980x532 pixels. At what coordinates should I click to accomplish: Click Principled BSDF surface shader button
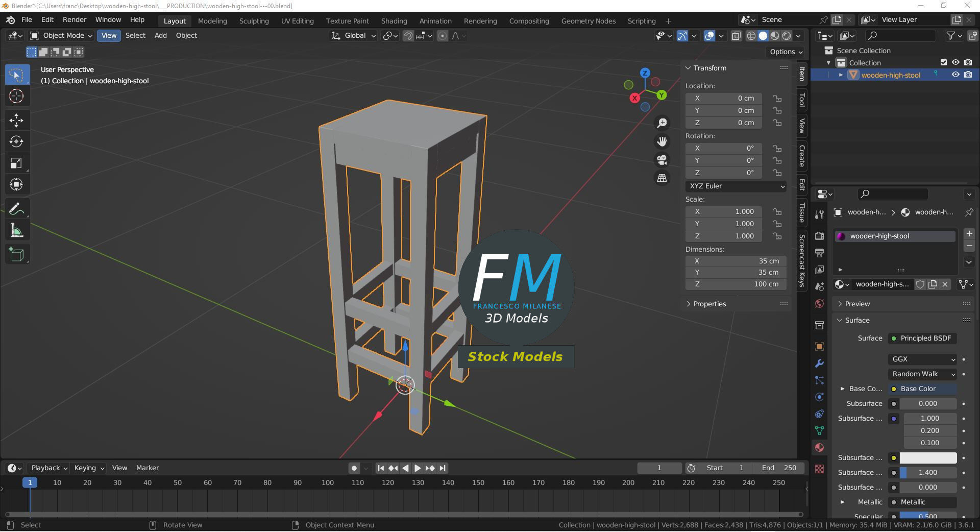click(923, 338)
